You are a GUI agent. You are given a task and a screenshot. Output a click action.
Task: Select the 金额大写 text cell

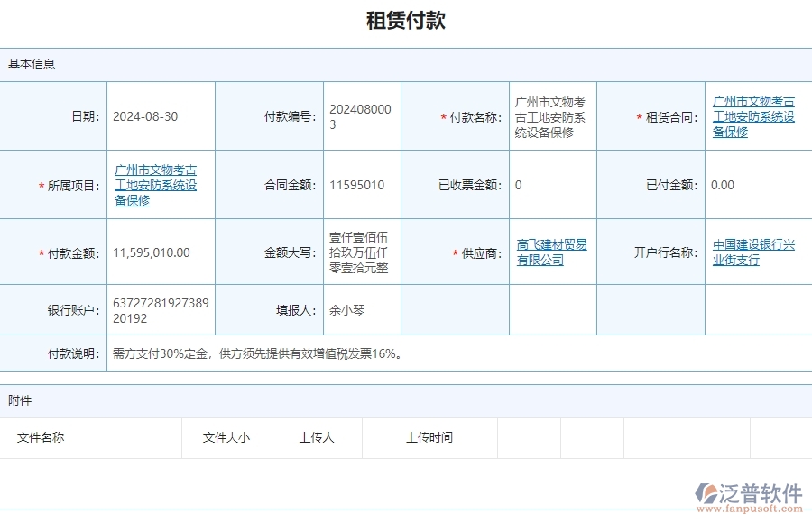356,252
